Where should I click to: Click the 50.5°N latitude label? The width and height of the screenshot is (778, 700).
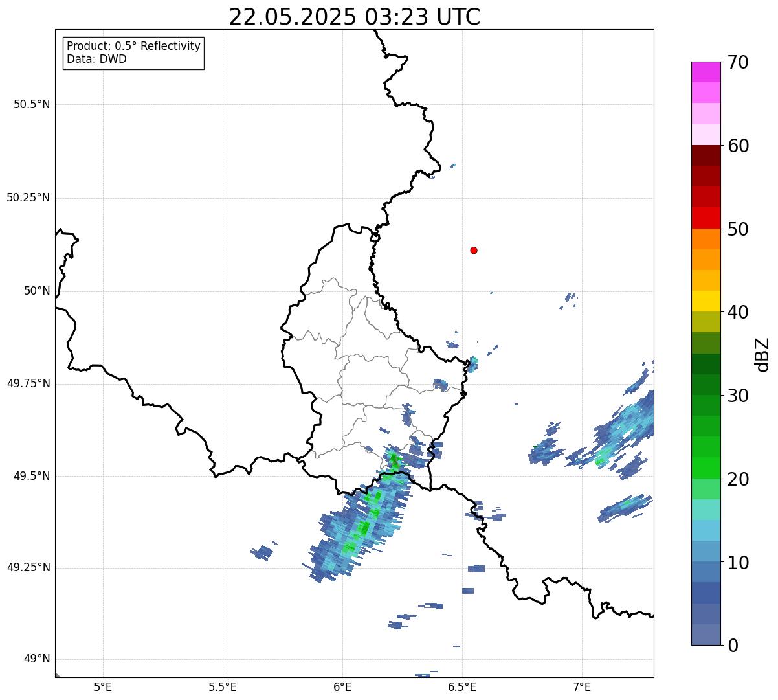32,104
